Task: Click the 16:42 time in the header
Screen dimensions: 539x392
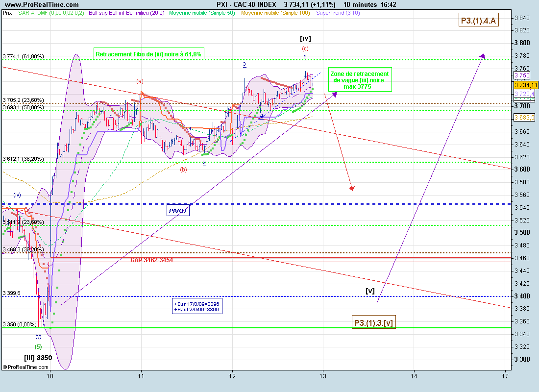Action: click(x=389, y=4)
